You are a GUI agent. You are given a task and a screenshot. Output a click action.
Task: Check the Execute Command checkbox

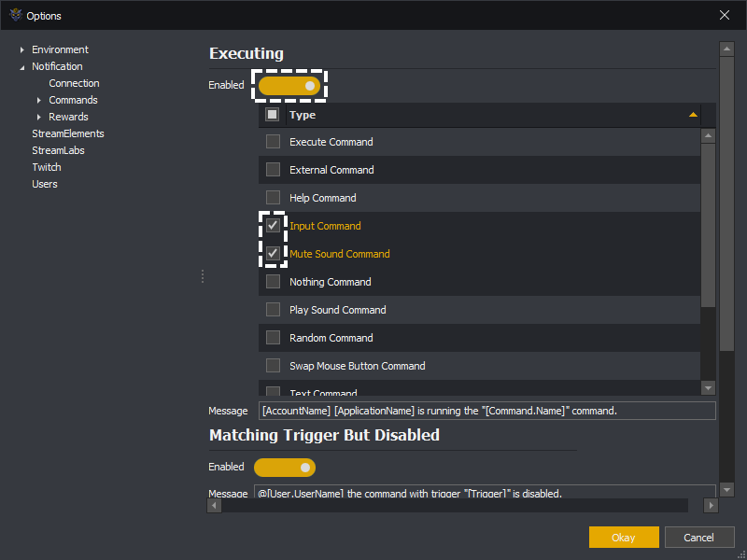pos(273,142)
